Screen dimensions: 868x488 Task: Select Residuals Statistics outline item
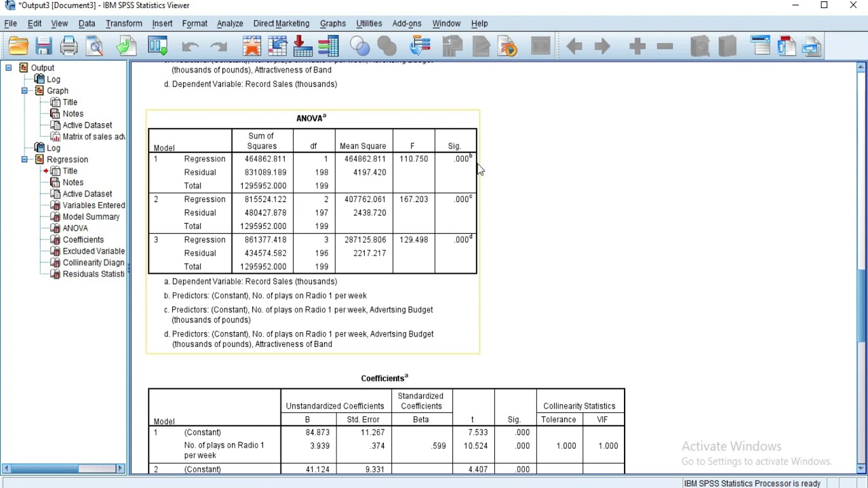(94, 274)
